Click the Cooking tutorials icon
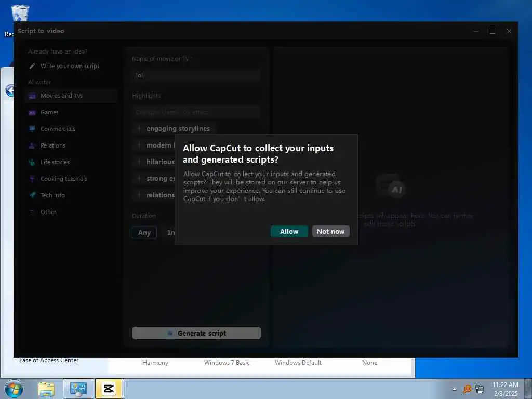 (x=32, y=179)
